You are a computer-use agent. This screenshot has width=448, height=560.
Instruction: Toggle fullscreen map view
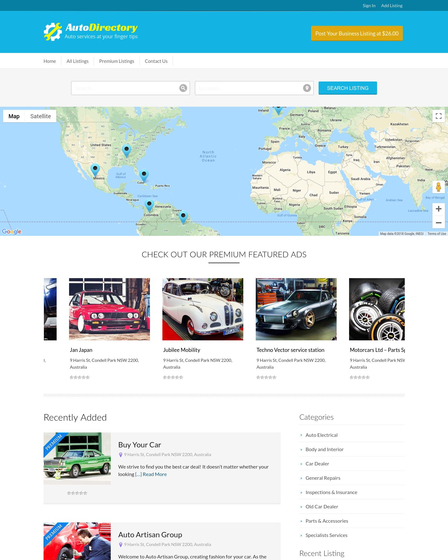click(x=438, y=116)
